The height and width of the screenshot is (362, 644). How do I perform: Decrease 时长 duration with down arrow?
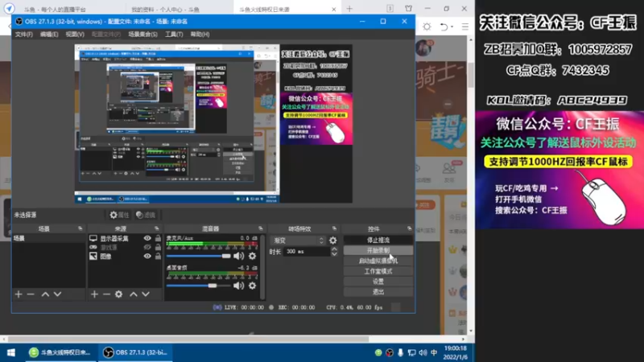coord(334,254)
